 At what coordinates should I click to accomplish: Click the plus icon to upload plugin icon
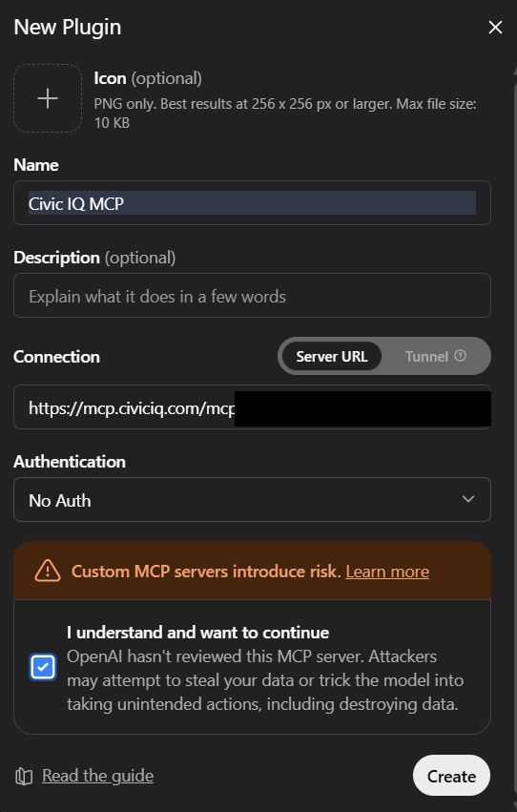click(48, 98)
